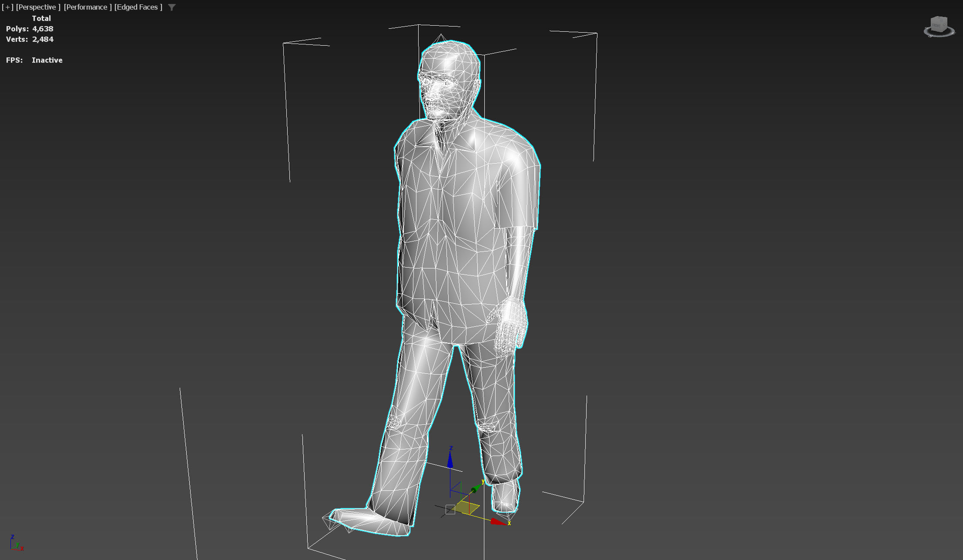The image size is (963, 560).
Task: Click the yellow XY plane handle on gizmo
Action: pyautogui.click(x=466, y=507)
